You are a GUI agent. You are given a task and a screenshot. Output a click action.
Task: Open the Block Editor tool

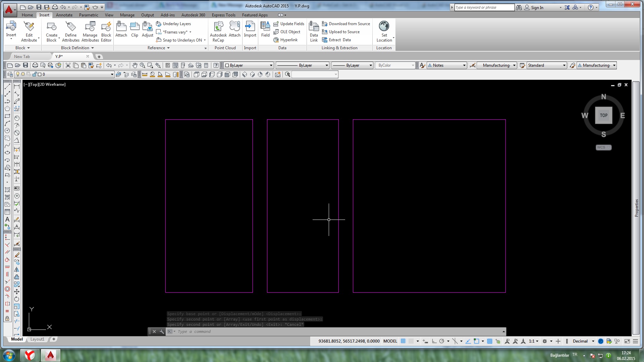pyautogui.click(x=106, y=32)
